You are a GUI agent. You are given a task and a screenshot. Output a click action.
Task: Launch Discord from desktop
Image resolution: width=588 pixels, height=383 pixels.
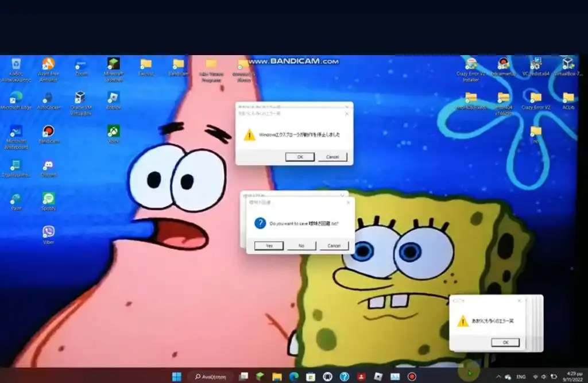pos(48,168)
